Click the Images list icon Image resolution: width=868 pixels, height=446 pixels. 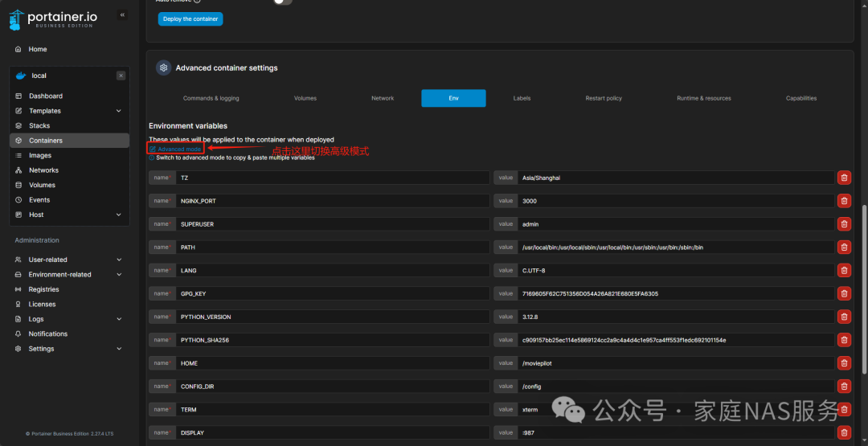click(18, 155)
